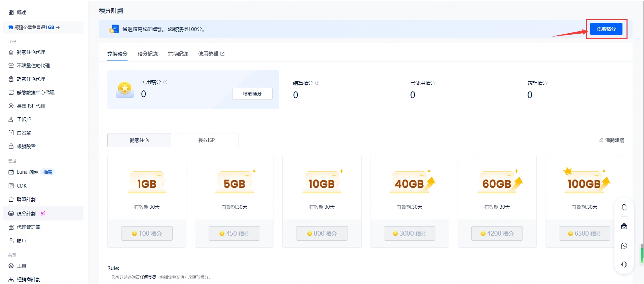Open the 兌換記錄 tab

[x=178, y=54]
